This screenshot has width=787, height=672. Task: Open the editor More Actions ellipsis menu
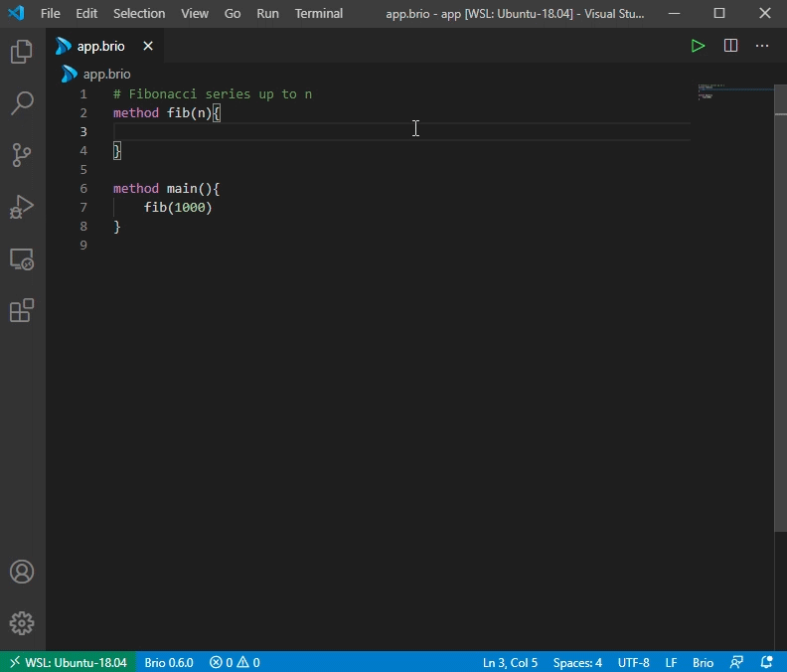(762, 46)
